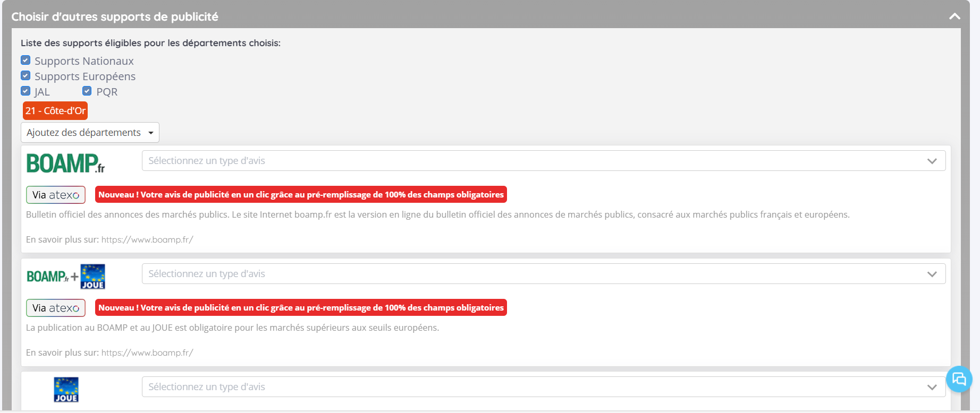
Task: Click the Choisir d'autres supports de publicité header
Action: [x=115, y=16]
